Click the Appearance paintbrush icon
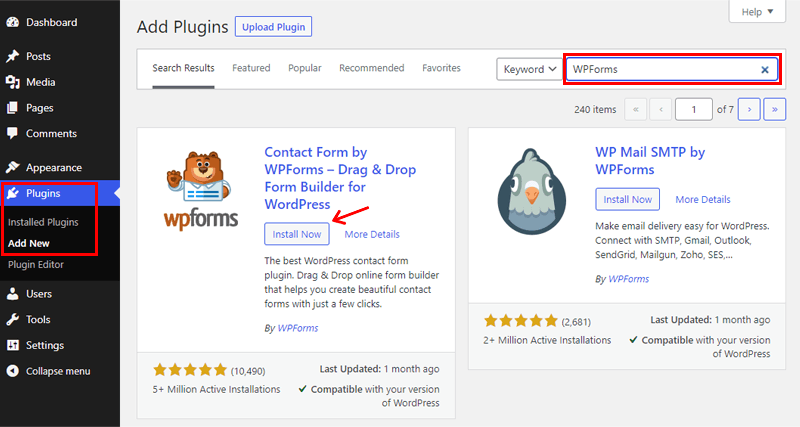800x427 pixels. click(x=13, y=167)
